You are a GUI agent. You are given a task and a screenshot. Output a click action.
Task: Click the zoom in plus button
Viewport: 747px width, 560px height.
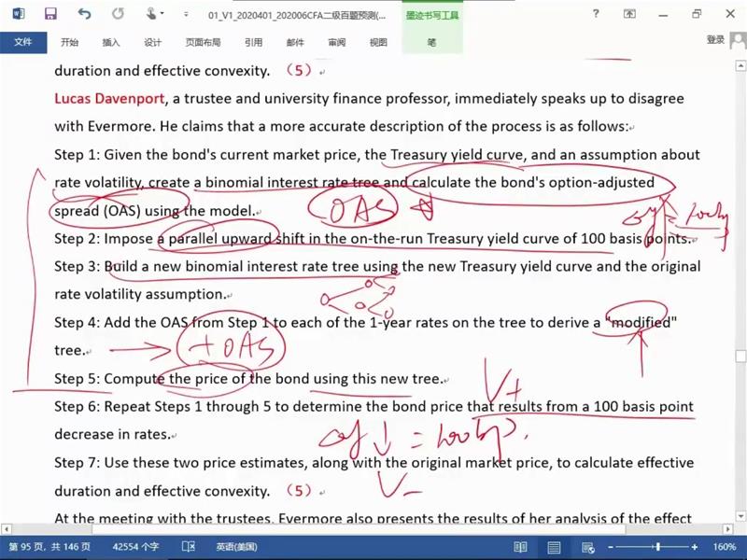pos(695,547)
